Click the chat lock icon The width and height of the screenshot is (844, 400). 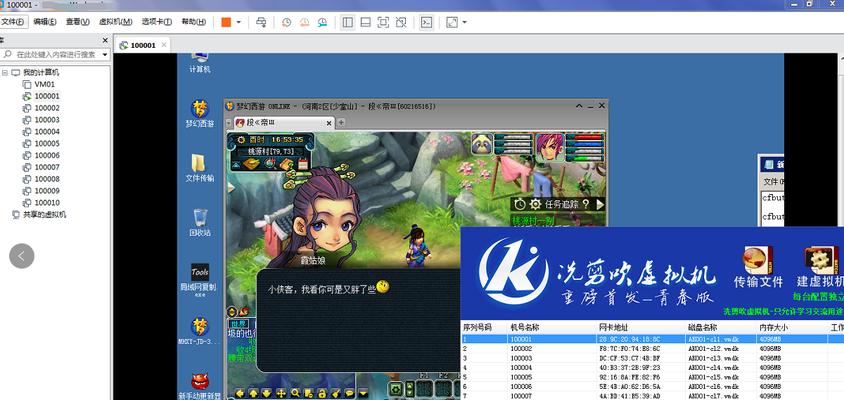pos(322,394)
